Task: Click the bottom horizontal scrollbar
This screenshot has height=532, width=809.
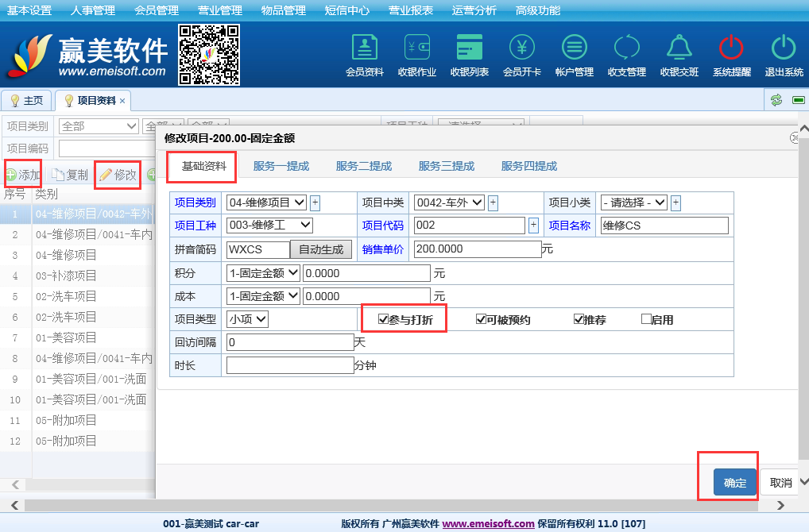Action: (x=397, y=505)
